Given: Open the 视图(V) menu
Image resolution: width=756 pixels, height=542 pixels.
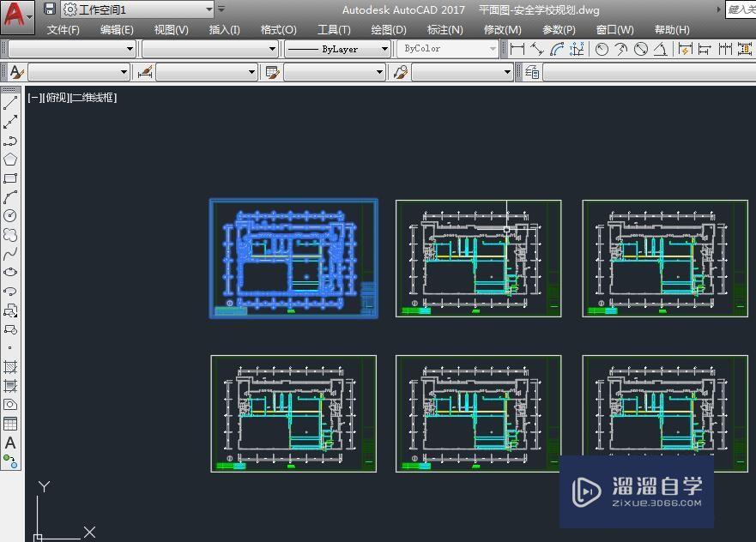Looking at the screenshot, I should point(171,30).
